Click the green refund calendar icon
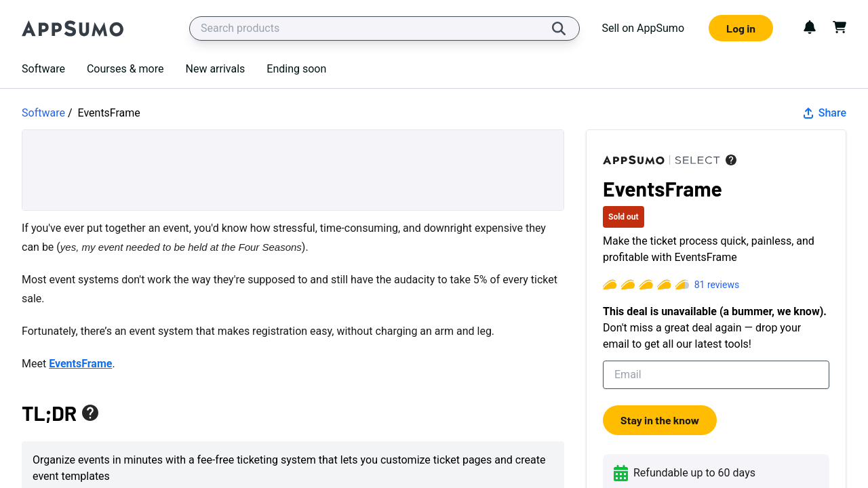 click(620, 473)
